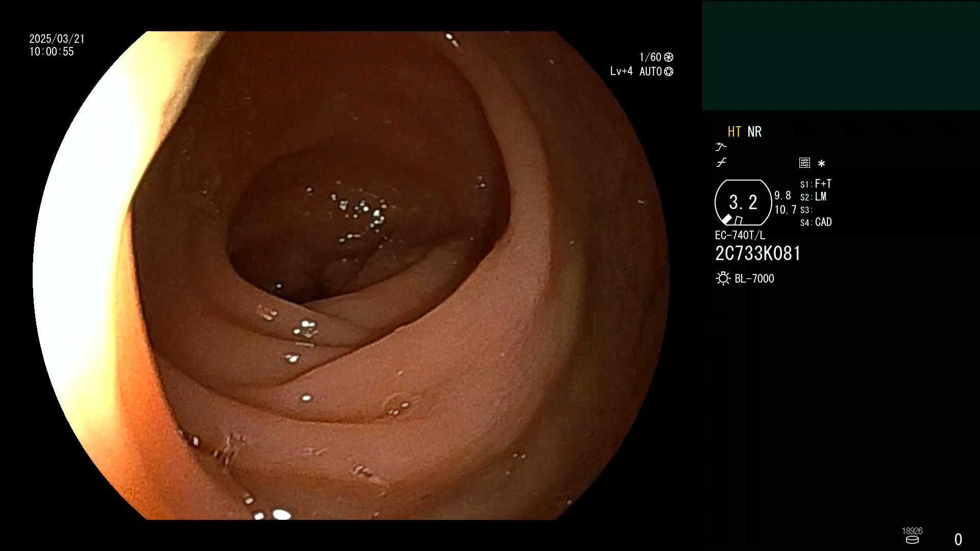Click the hollow rectangle marker in scope graphic

739,221
